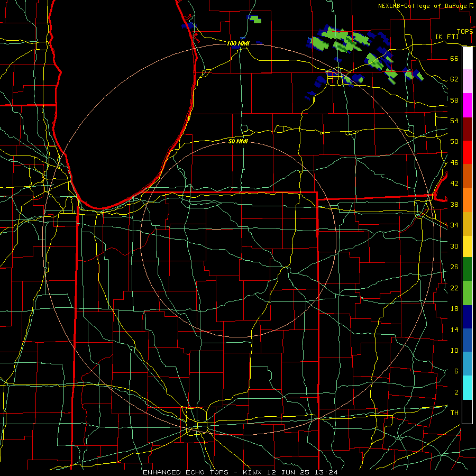This screenshot has height=476, width=476.
Task: Click the 30 legend value
Action: (x=454, y=246)
